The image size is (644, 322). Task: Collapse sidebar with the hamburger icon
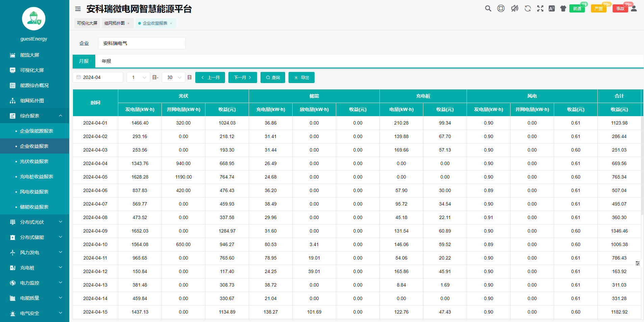coord(78,9)
